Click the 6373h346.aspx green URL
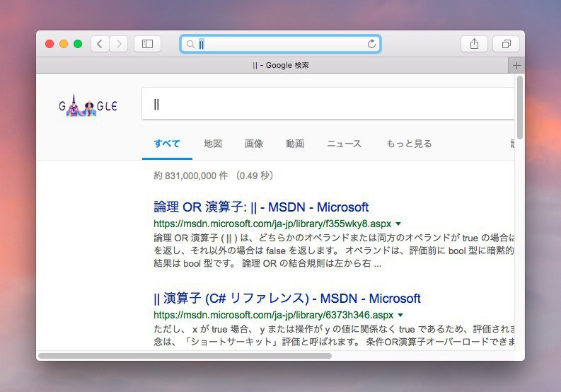 pos(273,315)
